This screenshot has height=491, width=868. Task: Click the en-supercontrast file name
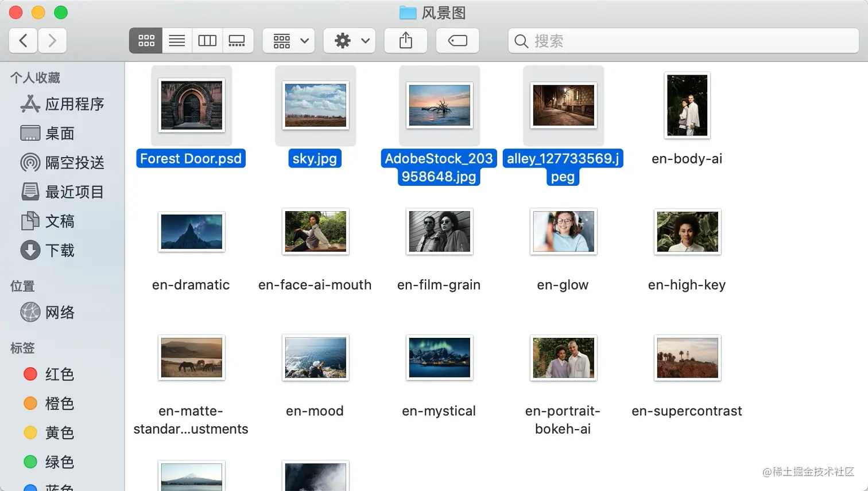687,411
